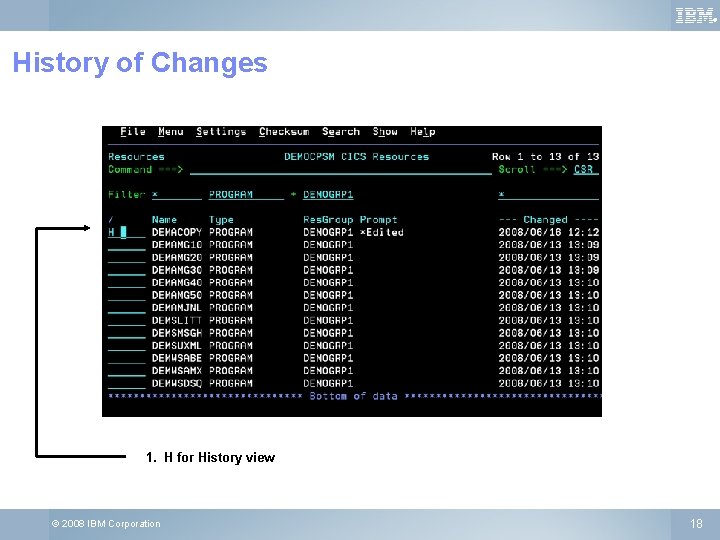The image size is (720, 540).
Task: Select the DEMAMG20 resource name
Action: click(x=177, y=258)
